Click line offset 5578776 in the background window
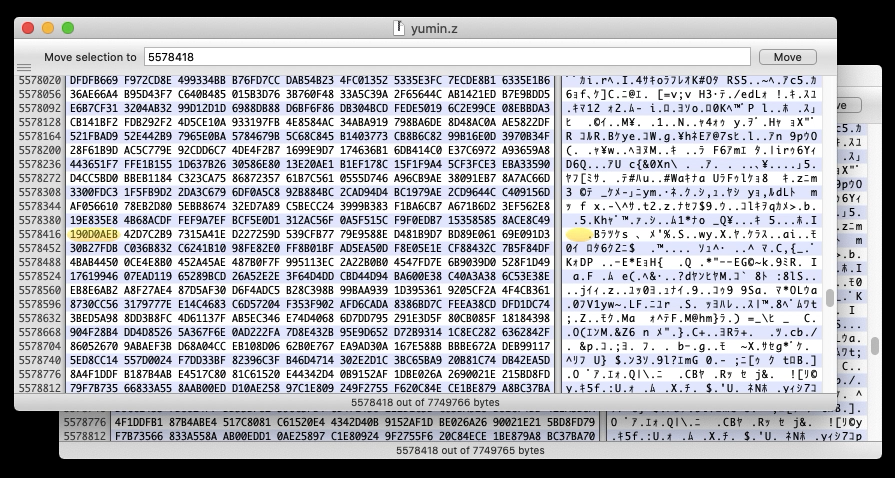Viewport: 895px width, 478px height. click(84, 422)
